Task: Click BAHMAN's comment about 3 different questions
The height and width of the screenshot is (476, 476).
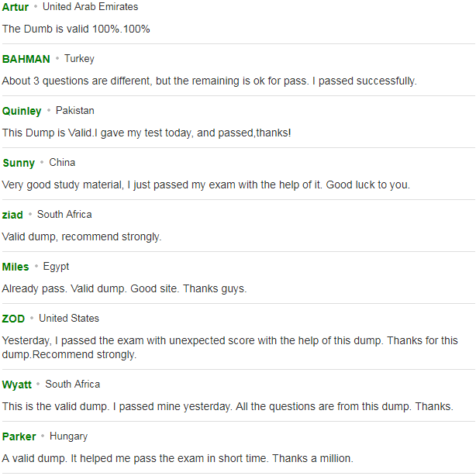Action: [209, 81]
